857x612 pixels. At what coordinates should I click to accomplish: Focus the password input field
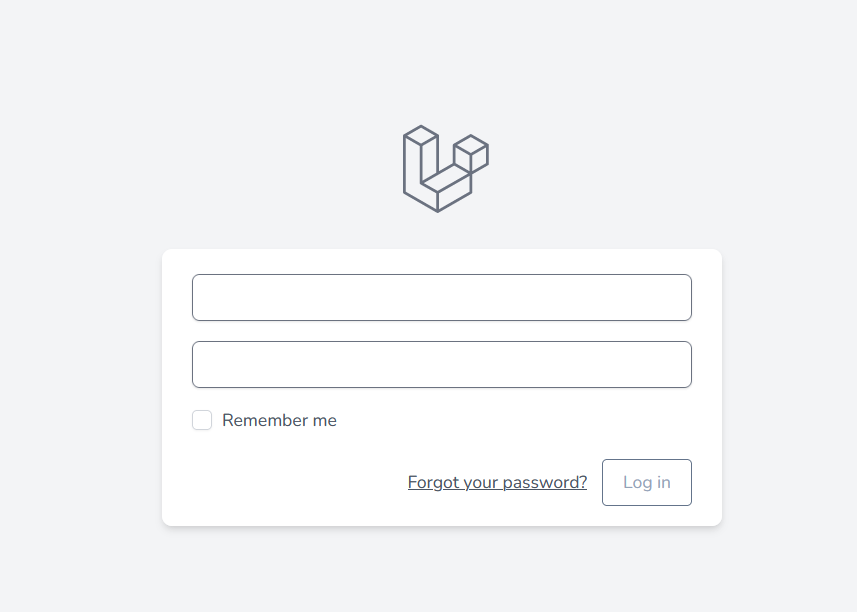(x=442, y=364)
